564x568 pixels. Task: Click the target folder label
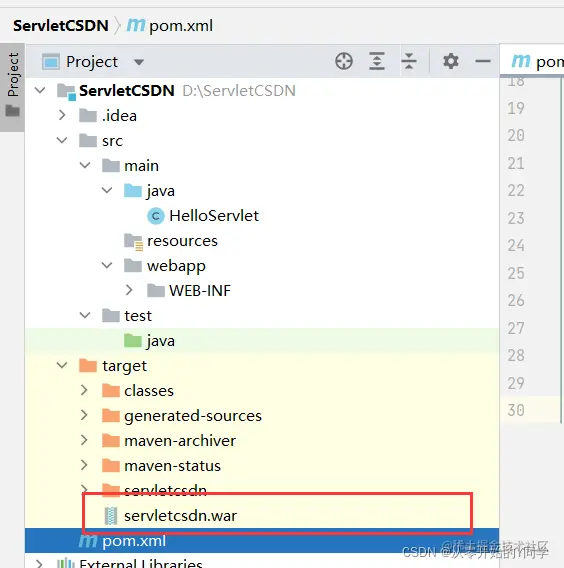[x=125, y=367]
